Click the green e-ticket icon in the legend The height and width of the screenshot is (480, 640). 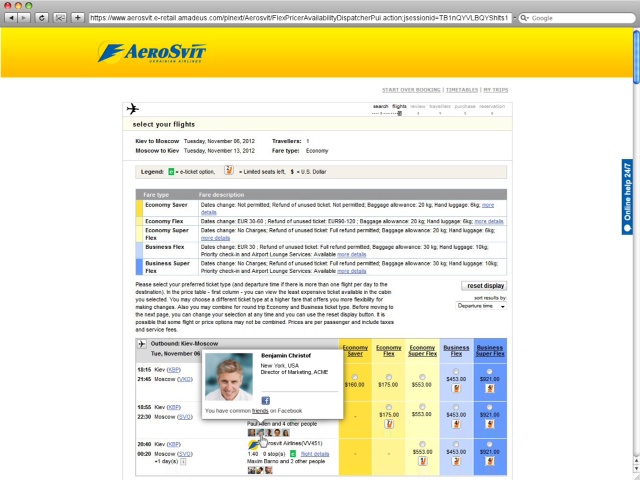[x=171, y=172]
